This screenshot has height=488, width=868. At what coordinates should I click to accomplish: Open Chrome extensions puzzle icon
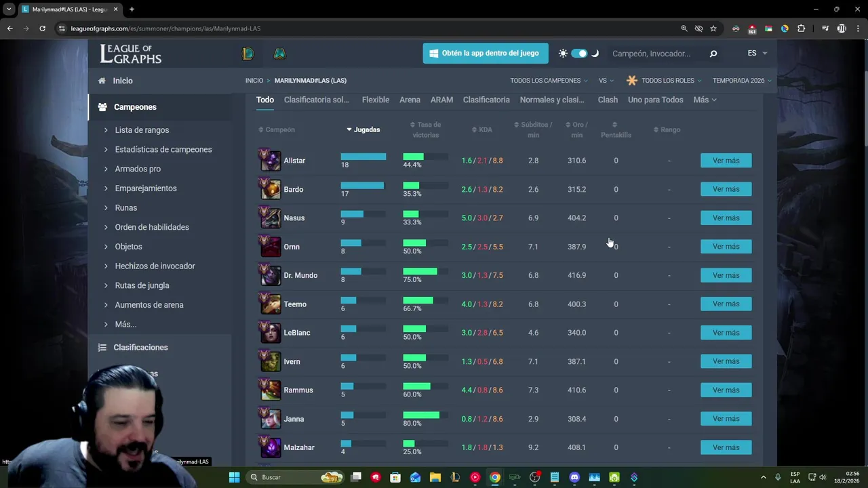tap(802, 28)
